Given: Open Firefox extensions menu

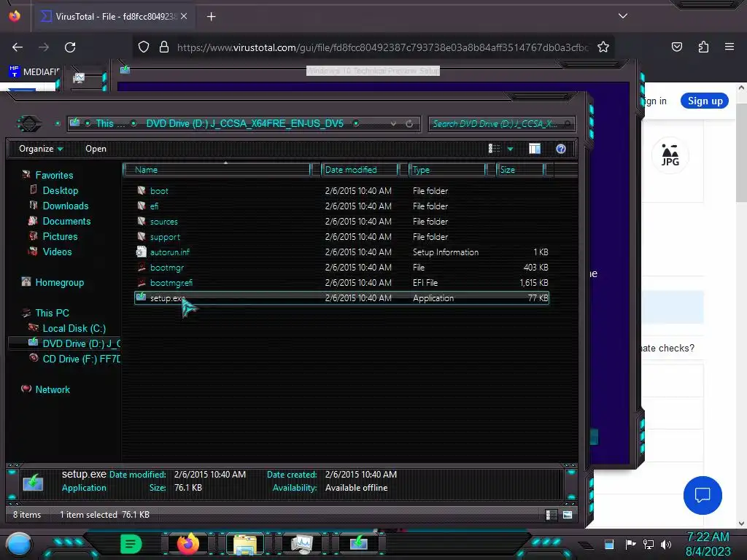Looking at the screenshot, I should click(x=703, y=47).
